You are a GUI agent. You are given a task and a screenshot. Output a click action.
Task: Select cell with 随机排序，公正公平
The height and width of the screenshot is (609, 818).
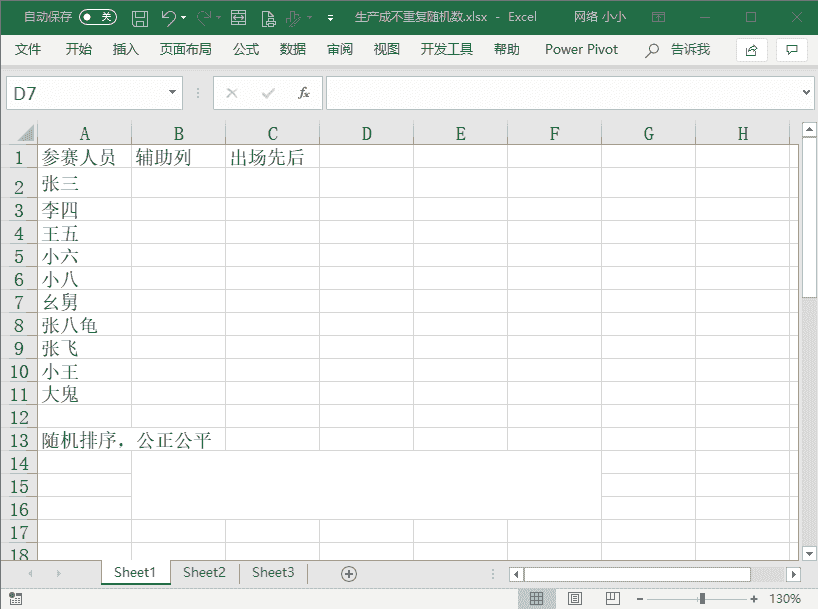tap(85, 440)
